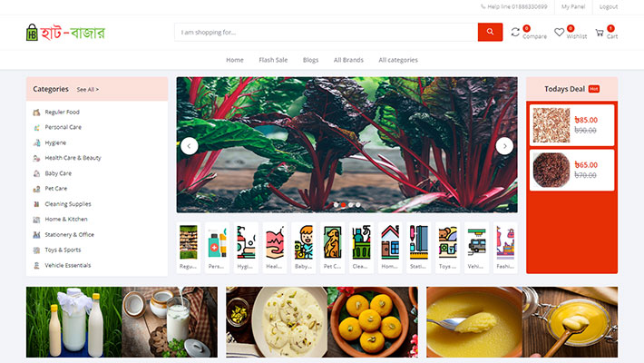The width and height of the screenshot is (644, 363).
Task: Open the Flash Sale menu item
Action: coord(273,60)
